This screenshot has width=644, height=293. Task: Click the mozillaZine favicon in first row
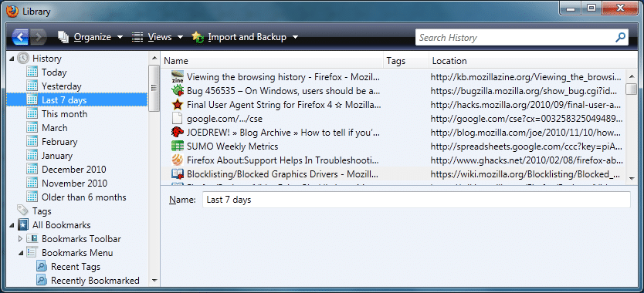pos(177,77)
